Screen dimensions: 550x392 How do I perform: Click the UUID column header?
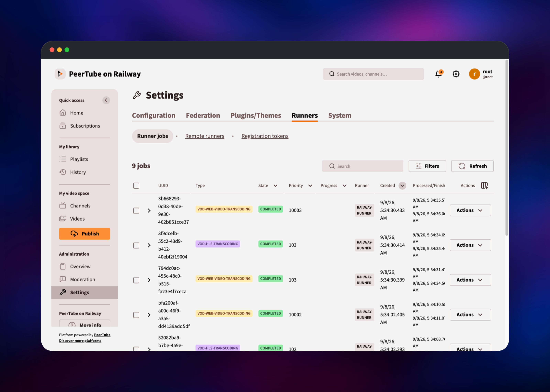163,185
